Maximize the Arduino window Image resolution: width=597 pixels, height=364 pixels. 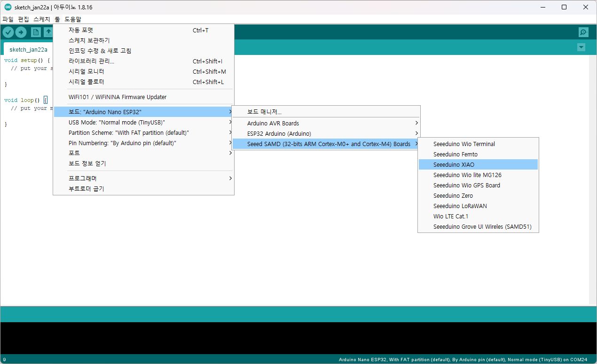(x=564, y=7)
